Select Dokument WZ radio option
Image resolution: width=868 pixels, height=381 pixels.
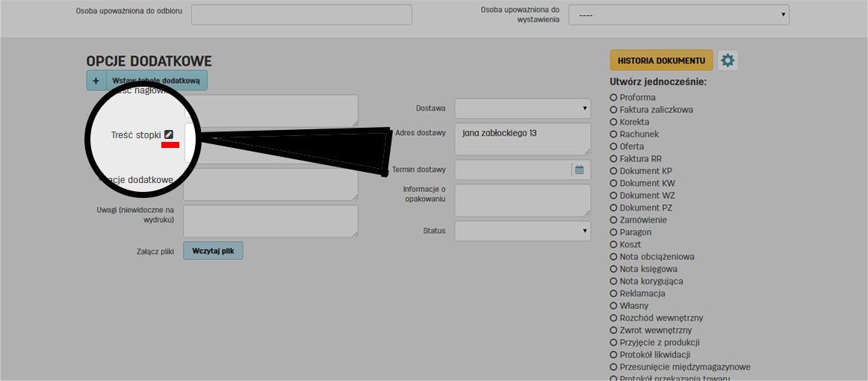click(614, 196)
